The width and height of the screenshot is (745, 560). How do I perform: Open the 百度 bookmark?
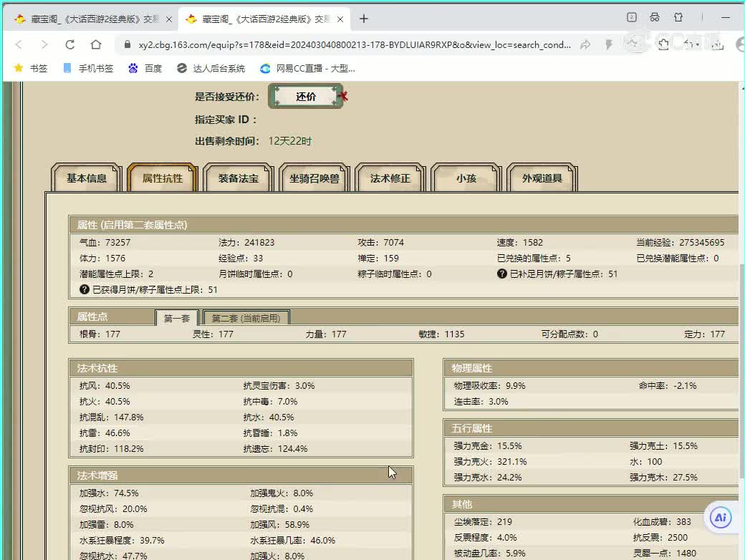[x=145, y=69]
